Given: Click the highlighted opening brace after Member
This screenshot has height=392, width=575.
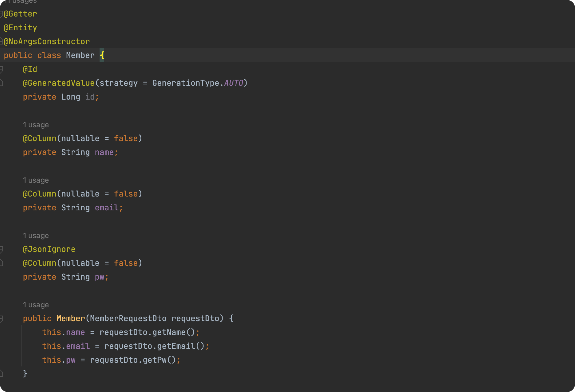Looking at the screenshot, I should click(x=102, y=55).
